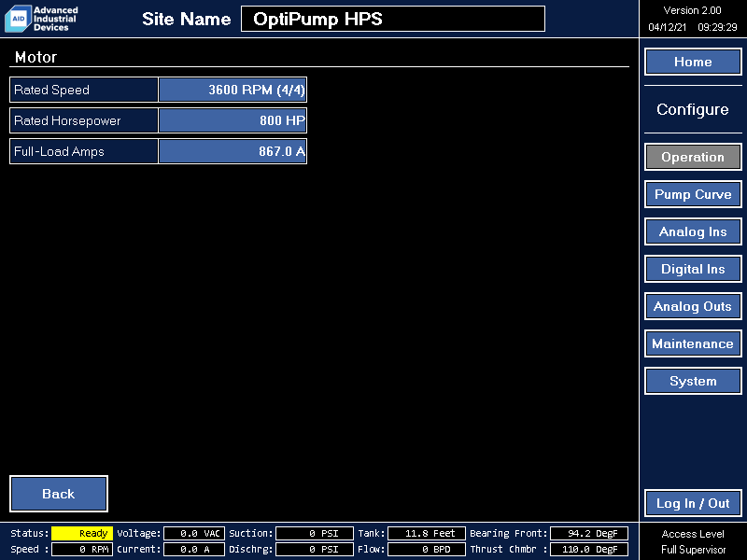Viewport: 747px width, 560px height.
Task: Click the Site Name label
Action: click(x=186, y=19)
